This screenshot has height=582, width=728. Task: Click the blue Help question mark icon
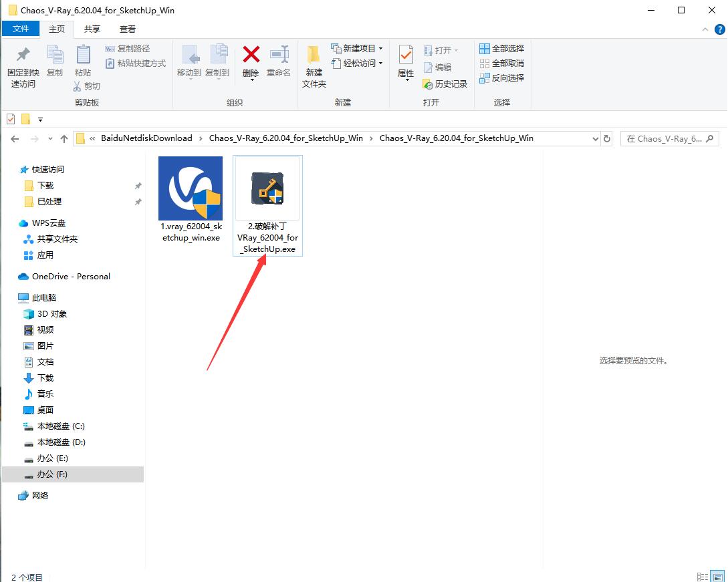pyautogui.click(x=719, y=29)
